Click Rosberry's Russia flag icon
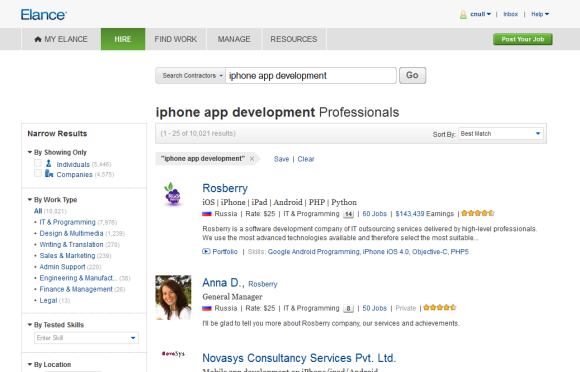This screenshot has width=580, height=372. (207, 214)
